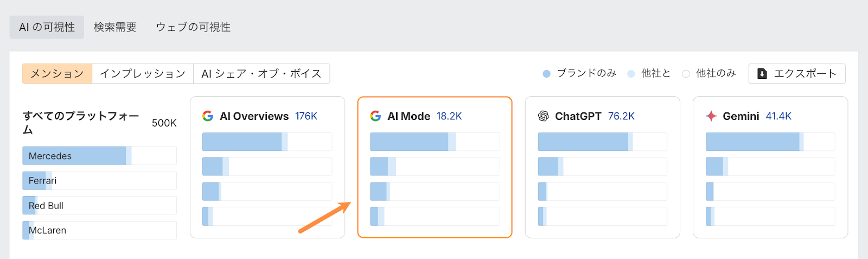Image resolution: width=868 pixels, height=259 pixels.
Task: Click the ChatGPT 76.2K value
Action: (x=621, y=116)
